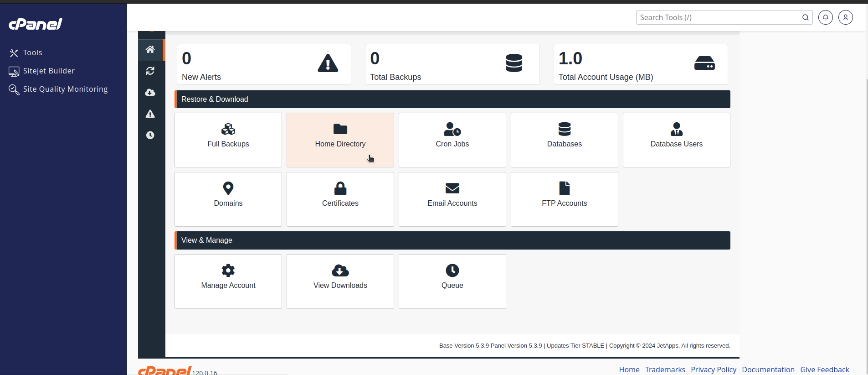868x375 pixels.
Task: Click the View & Manage section header
Action: (x=452, y=240)
